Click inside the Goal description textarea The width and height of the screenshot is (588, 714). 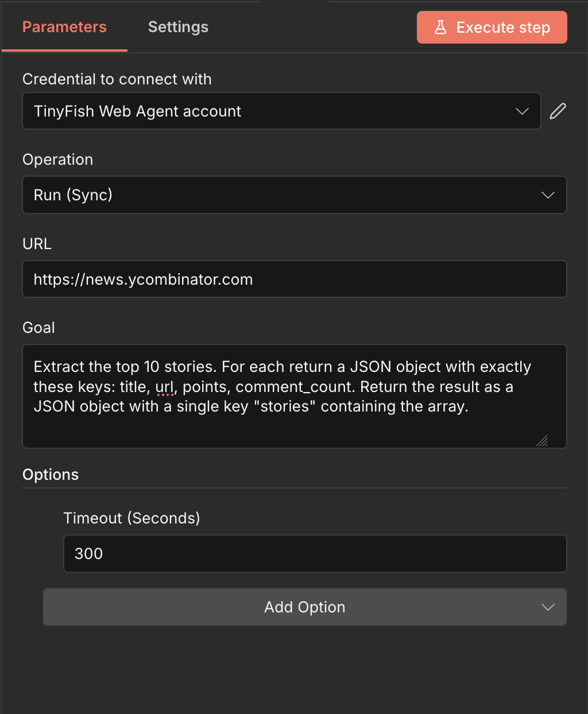[295, 396]
